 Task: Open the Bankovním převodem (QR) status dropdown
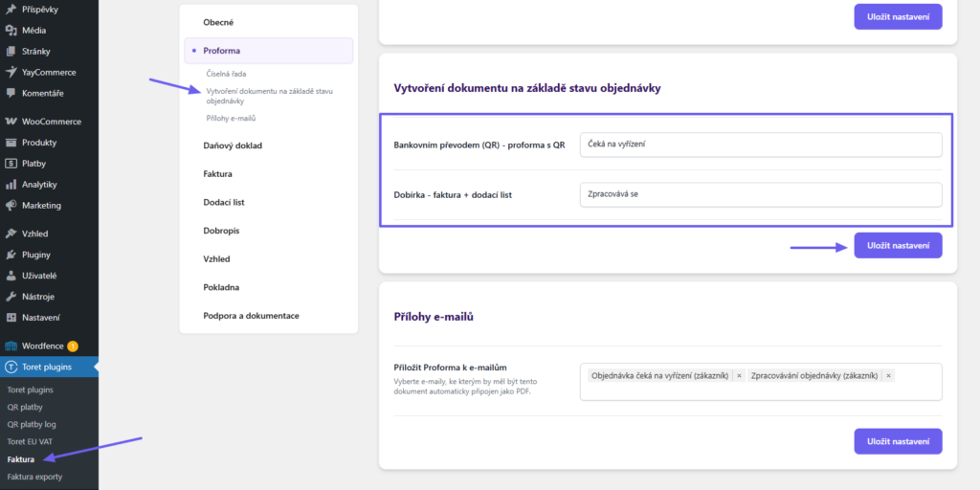point(761,145)
